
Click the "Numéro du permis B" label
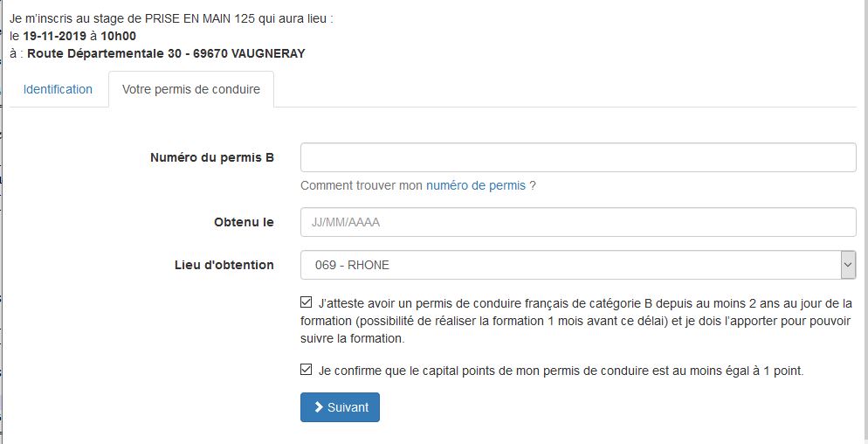coord(212,158)
